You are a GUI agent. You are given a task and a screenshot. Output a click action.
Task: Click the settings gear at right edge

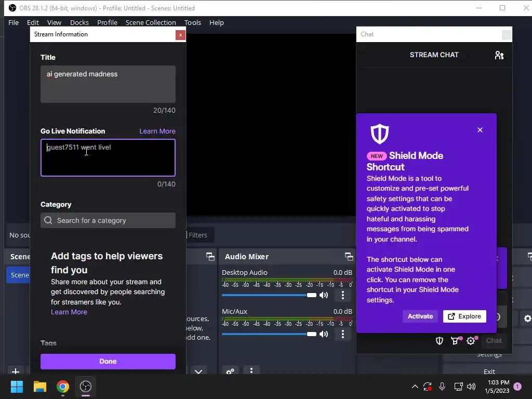527,318
